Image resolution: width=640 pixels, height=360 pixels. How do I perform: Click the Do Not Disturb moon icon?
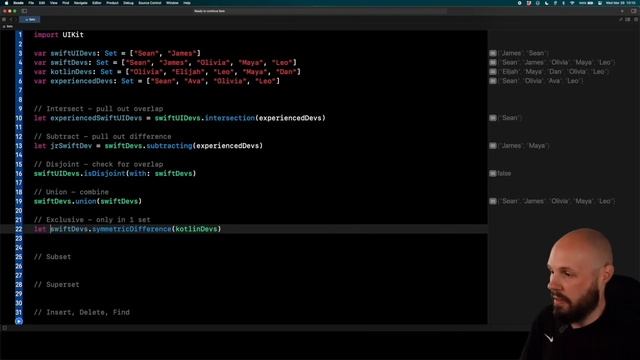547,3
